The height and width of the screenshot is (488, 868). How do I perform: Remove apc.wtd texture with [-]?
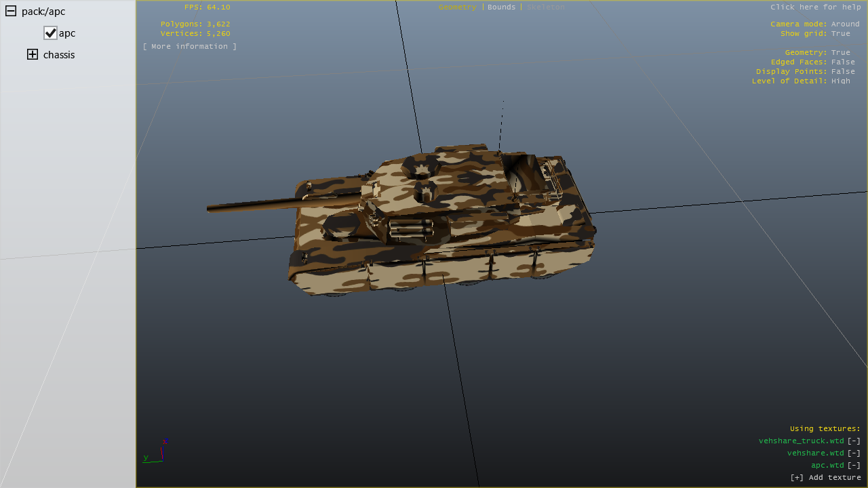click(854, 465)
